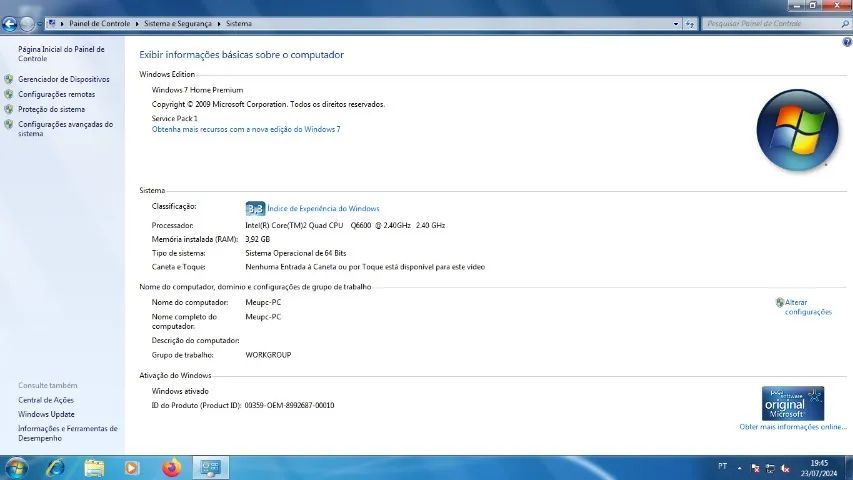The image size is (853, 480).
Task: Click the Forward navigation arrow button
Action: coord(27,23)
